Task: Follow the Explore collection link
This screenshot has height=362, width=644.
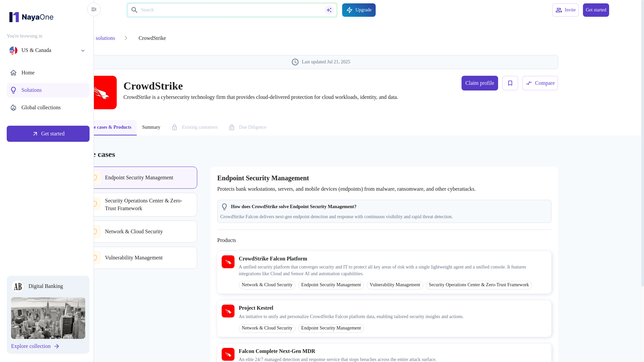Action: [x=35, y=346]
